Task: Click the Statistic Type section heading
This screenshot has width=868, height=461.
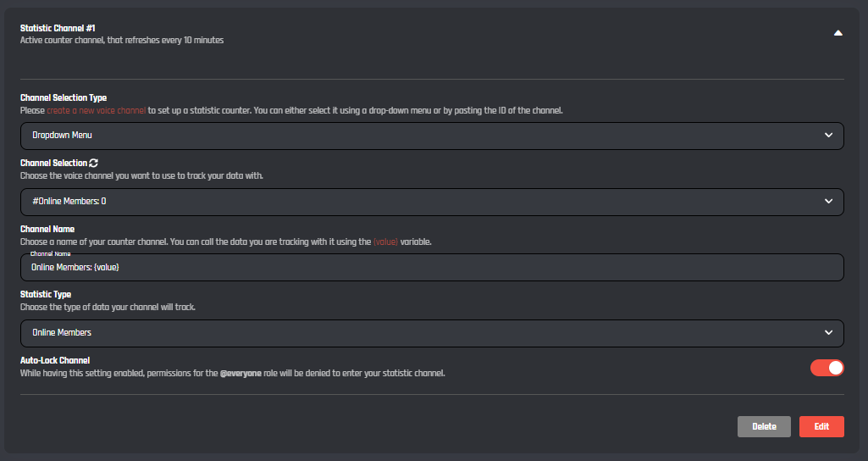Action: coord(46,294)
